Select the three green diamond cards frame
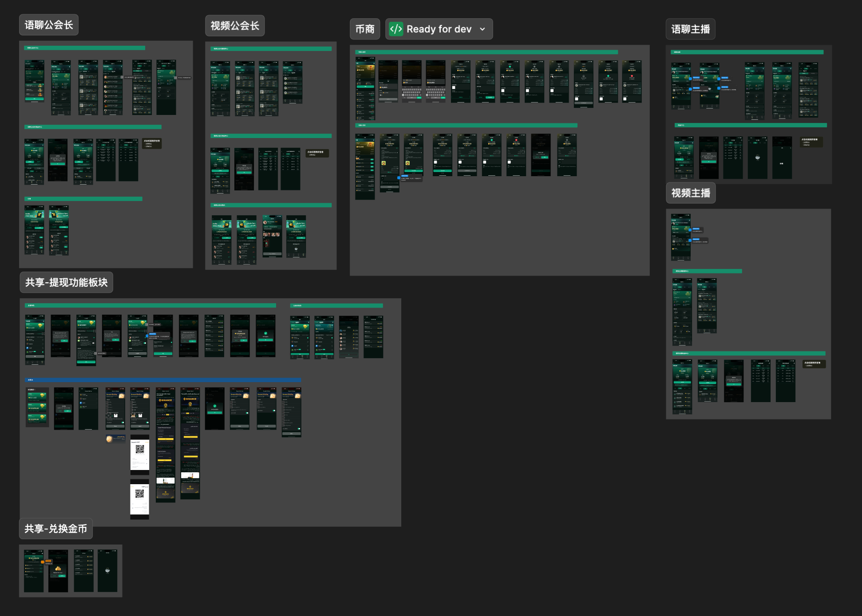This screenshot has height=616, width=862. pos(37,407)
